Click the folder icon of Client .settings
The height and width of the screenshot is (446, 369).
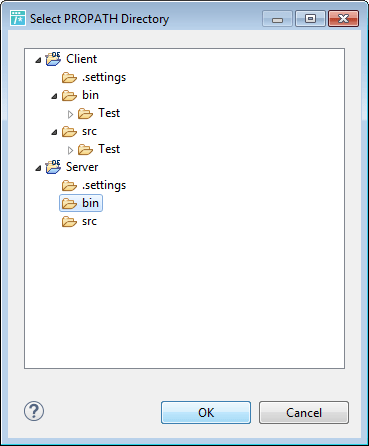(69, 78)
